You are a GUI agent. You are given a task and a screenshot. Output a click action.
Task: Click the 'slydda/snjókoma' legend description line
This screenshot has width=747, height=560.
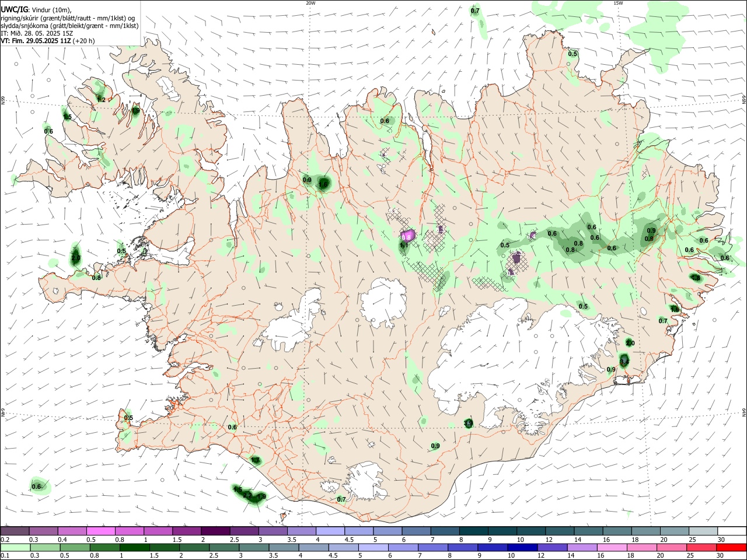tap(69, 26)
